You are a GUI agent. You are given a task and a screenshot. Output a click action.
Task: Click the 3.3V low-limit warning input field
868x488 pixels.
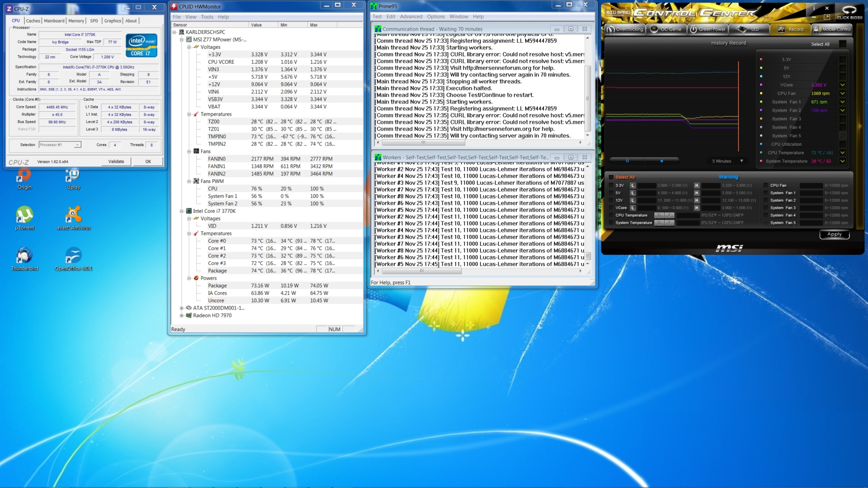646,185
